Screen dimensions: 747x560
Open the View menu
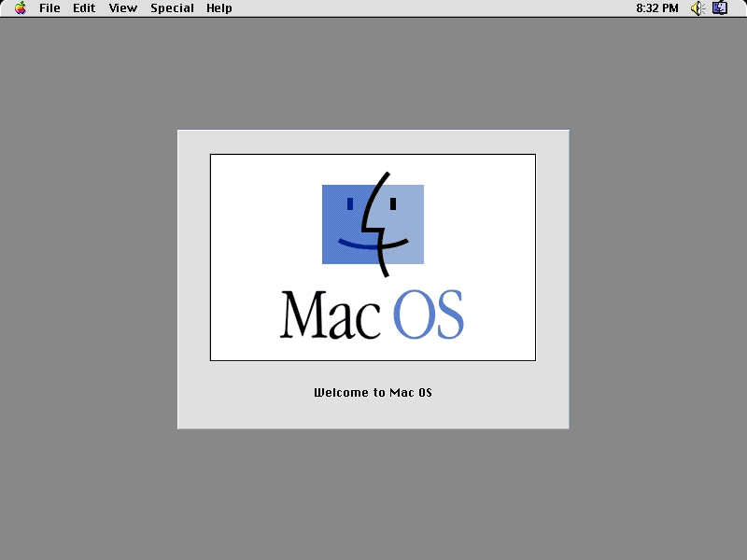(x=122, y=8)
